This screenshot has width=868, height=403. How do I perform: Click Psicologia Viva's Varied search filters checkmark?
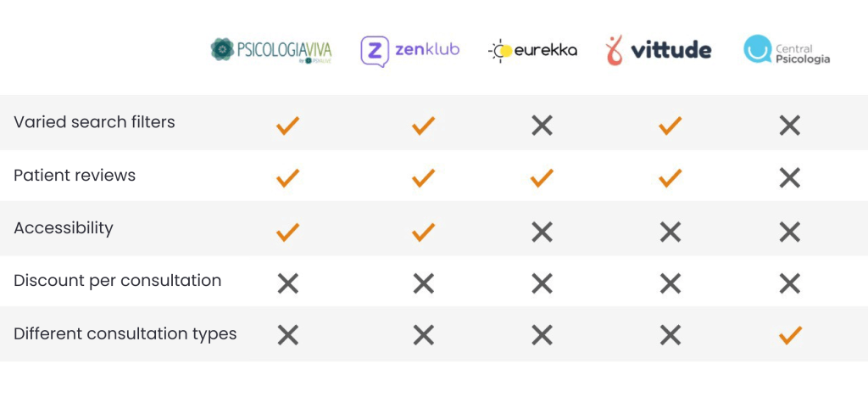click(288, 126)
